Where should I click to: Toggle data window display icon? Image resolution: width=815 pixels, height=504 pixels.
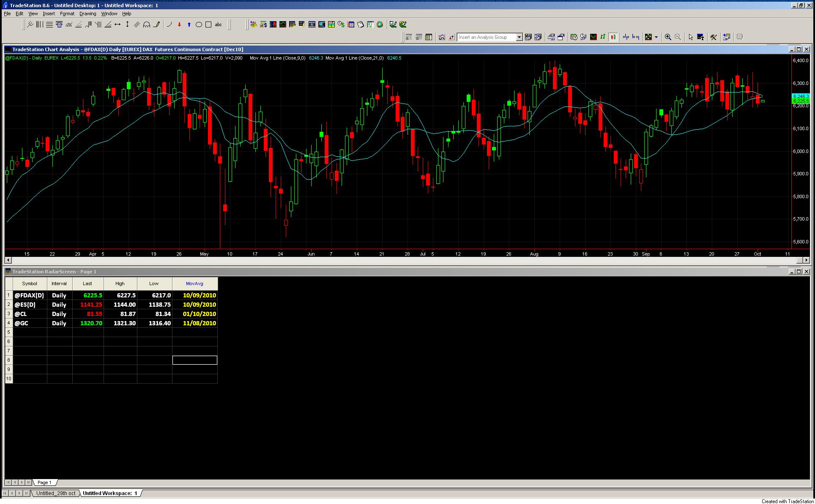pyautogui.click(x=739, y=37)
